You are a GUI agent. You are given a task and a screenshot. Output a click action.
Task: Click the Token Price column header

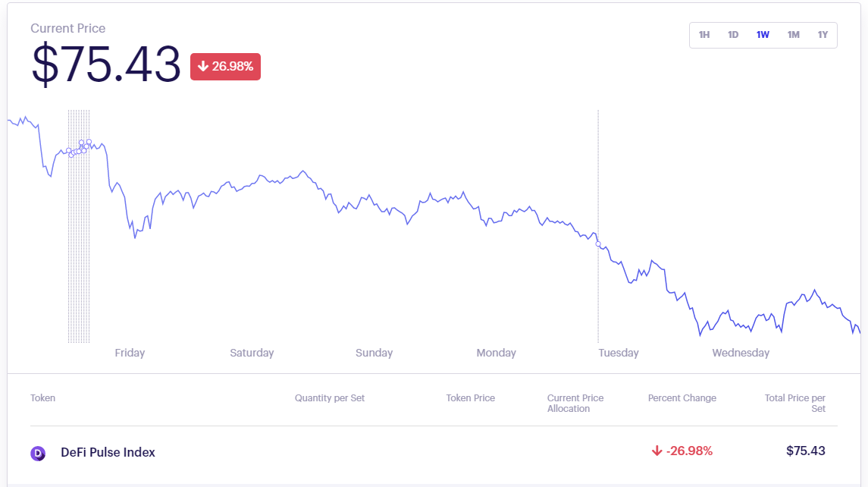(470, 398)
